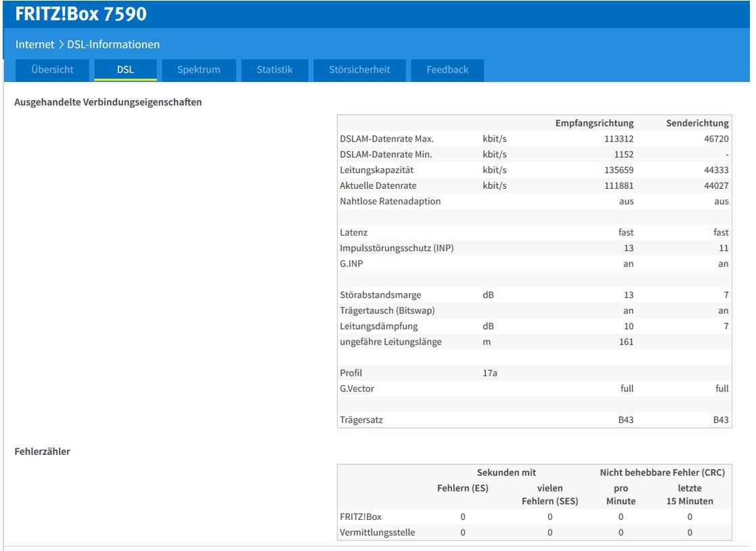Click the vielen Fehlern (SES) header

[550, 495]
